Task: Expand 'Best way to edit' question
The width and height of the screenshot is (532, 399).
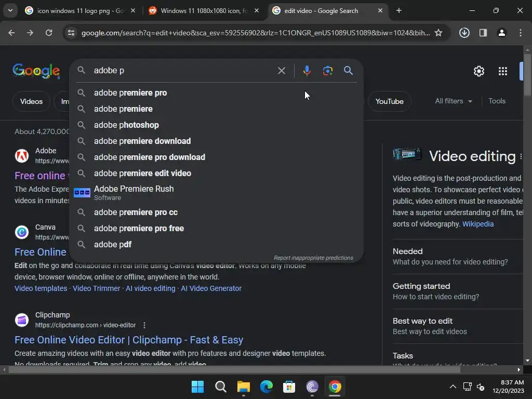Action: [x=457, y=326]
